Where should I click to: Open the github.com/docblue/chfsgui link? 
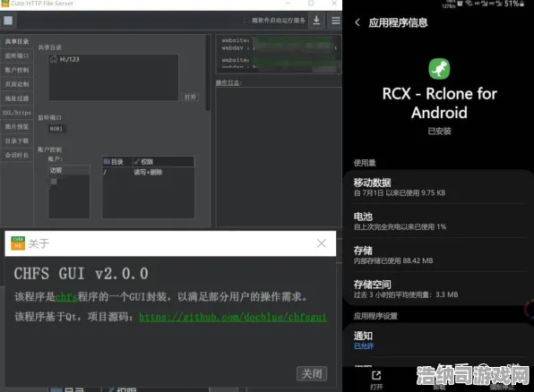coord(233,317)
